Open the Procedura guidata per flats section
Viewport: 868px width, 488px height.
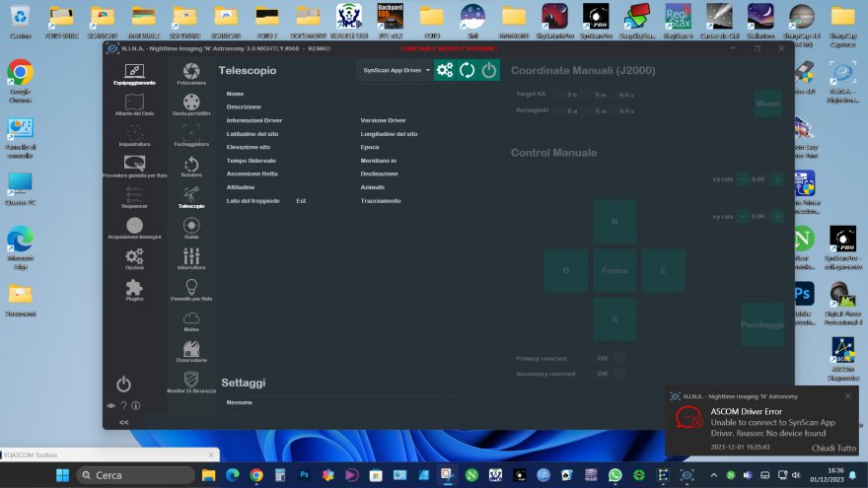(134, 167)
